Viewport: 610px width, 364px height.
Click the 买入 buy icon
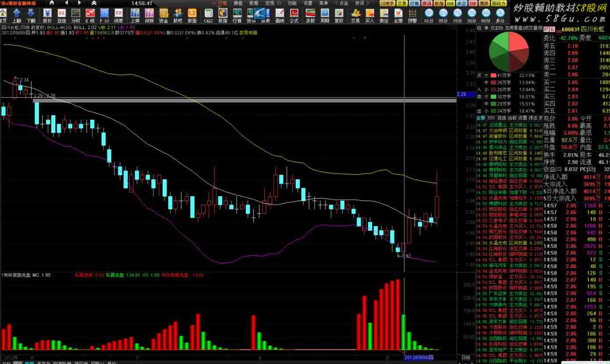pyautogui.click(x=370, y=15)
